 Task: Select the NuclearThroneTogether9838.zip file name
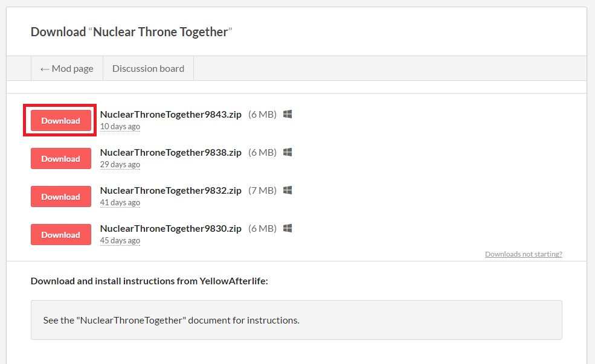tap(170, 152)
